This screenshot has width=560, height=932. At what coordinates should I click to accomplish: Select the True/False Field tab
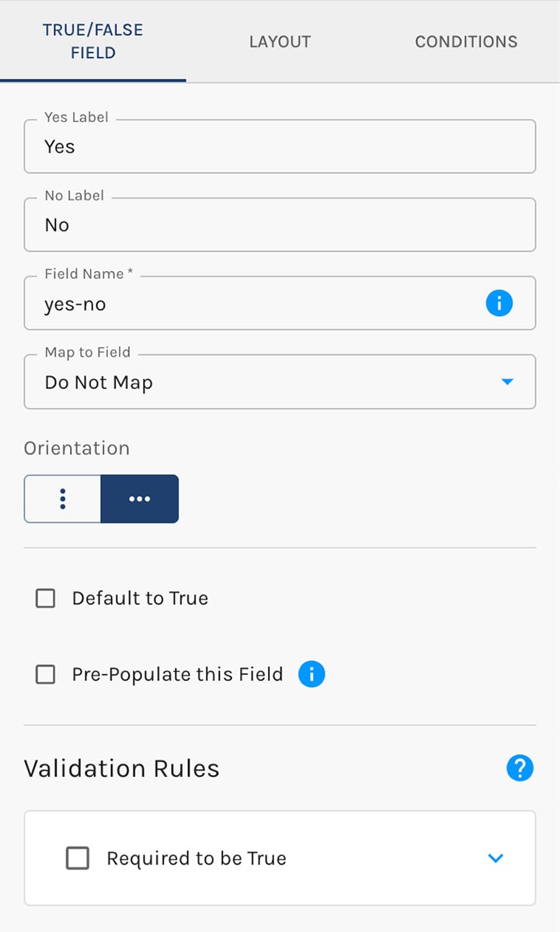93,41
